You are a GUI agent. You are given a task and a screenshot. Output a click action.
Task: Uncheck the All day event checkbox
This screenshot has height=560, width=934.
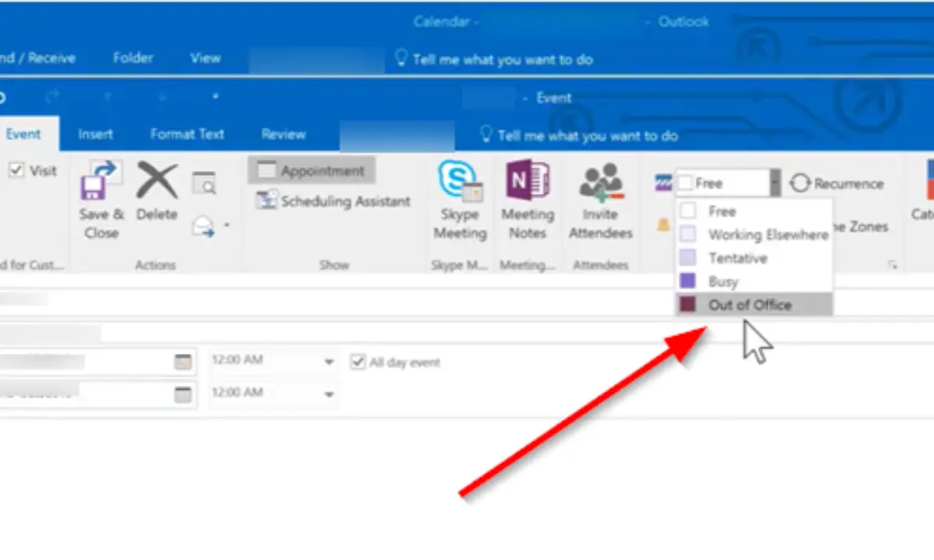[x=357, y=362]
